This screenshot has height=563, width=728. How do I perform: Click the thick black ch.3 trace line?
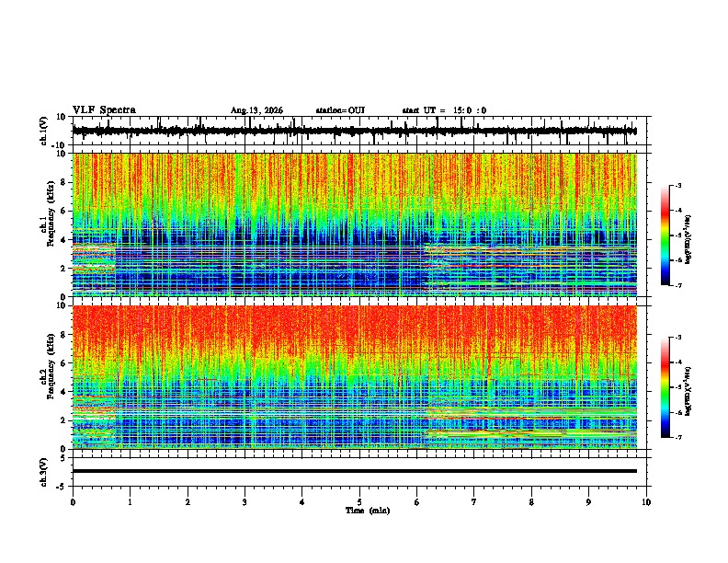(355, 471)
